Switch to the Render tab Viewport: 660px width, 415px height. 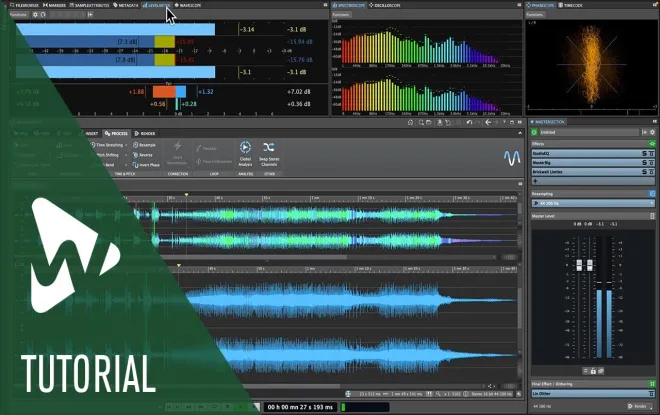[x=145, y=133]
